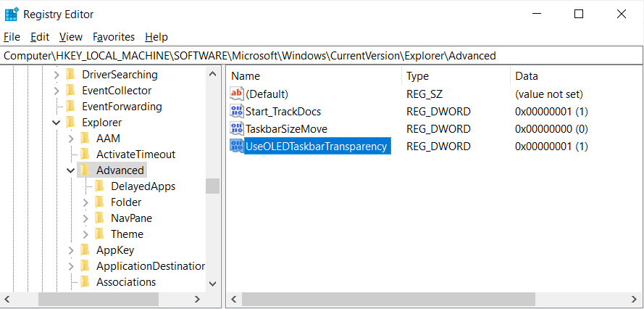Click the NavPane folder icon
This screenshot has width=644, height=309.
click(x=100, y=218)
